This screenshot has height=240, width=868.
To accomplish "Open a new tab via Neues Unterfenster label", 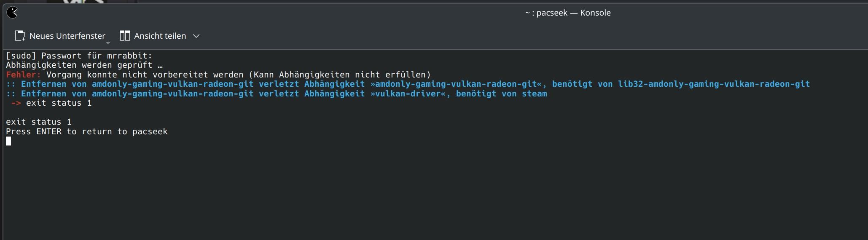I will pyautogui.click(x=67, y=36).
